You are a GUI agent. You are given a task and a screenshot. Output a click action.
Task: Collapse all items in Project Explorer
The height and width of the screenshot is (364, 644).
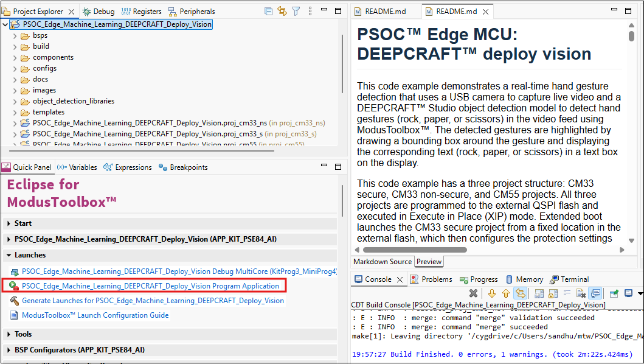click(268, 11)
